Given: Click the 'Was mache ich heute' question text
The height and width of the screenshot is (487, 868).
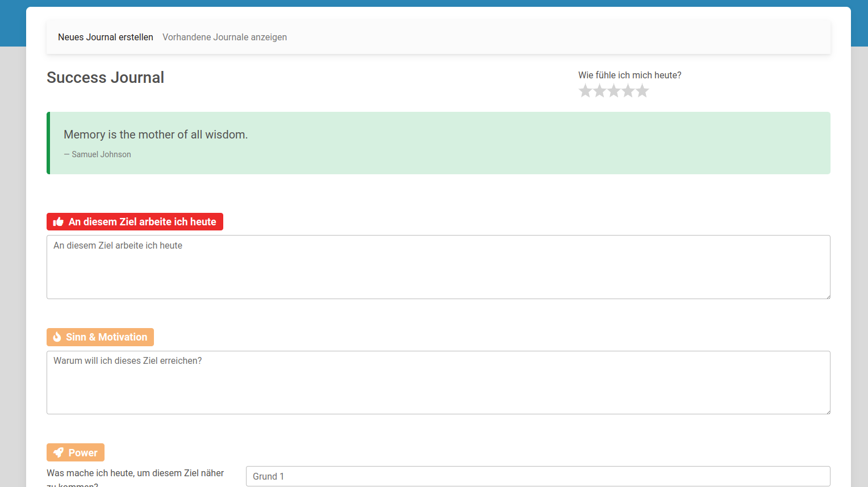Looking at the screenshot, I should [135, 478].
